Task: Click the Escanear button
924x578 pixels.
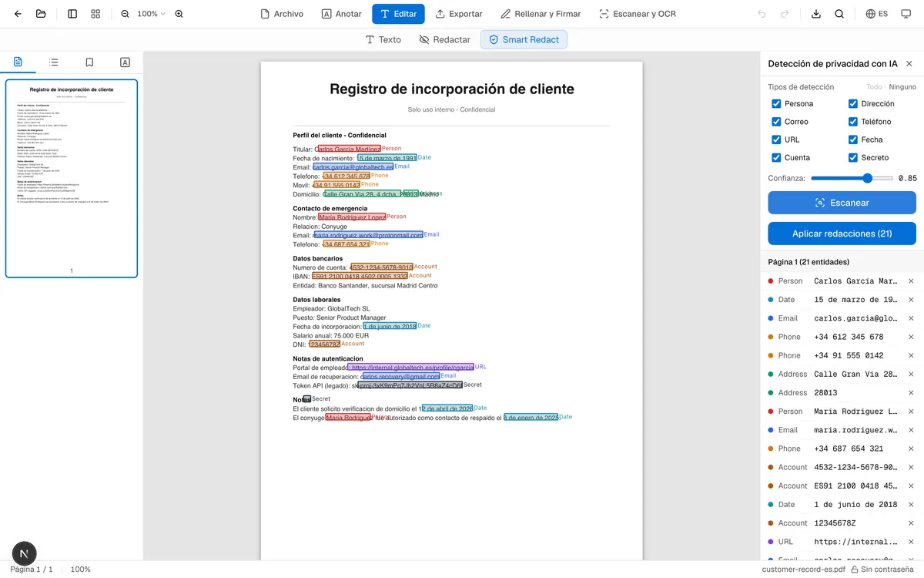Action: [842, 203]
